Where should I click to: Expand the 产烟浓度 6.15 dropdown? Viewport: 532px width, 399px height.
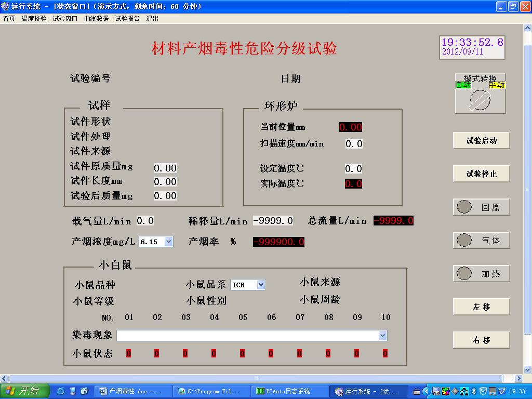168,242
